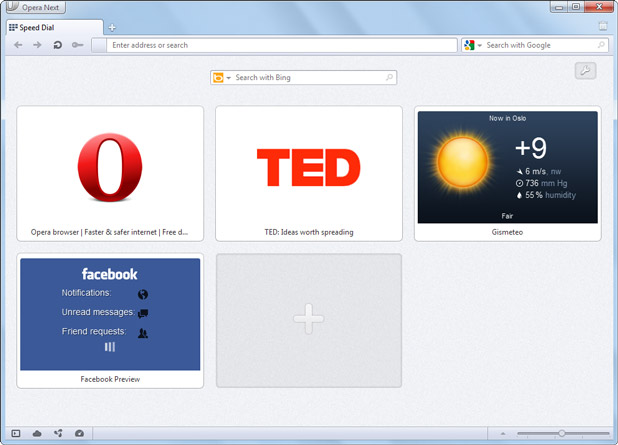
Task: Expand the zoom options arrow
Action: pyautogui.click(x=503, y=434)
